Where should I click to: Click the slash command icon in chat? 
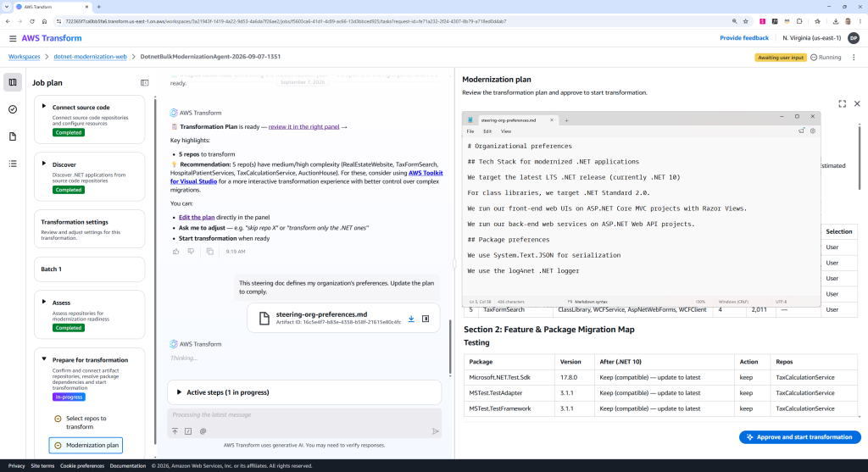(x=188, y=431)
